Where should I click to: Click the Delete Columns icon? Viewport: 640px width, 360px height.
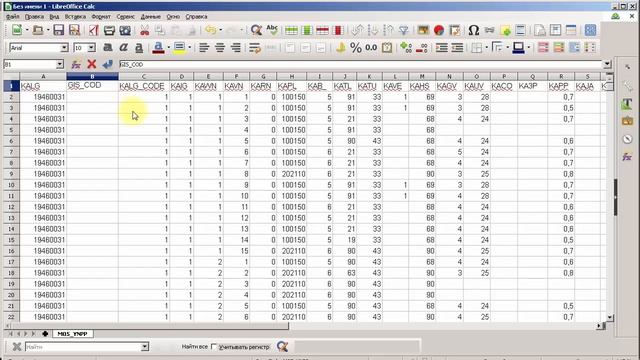coord(338,30)
